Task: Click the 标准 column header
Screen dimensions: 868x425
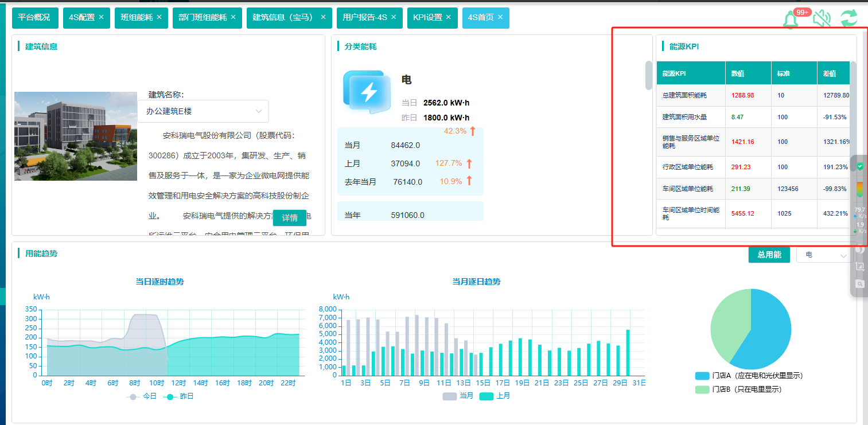Action: (x=794, y=73)
